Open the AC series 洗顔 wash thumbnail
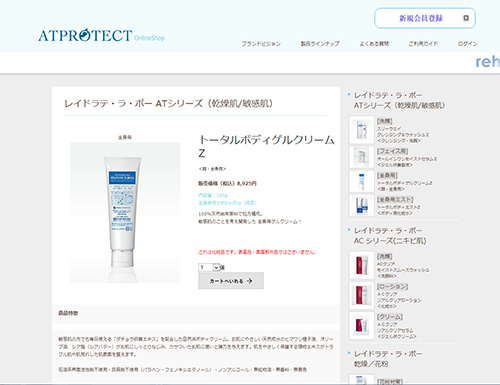Screen dimensions: 500x385 pyautogui.click(x=362, y=265)
